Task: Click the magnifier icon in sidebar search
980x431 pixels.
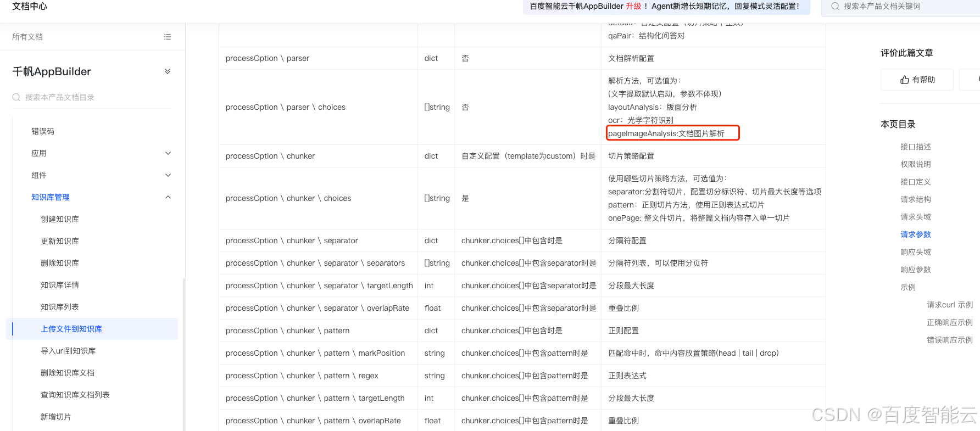Action: 16,97
